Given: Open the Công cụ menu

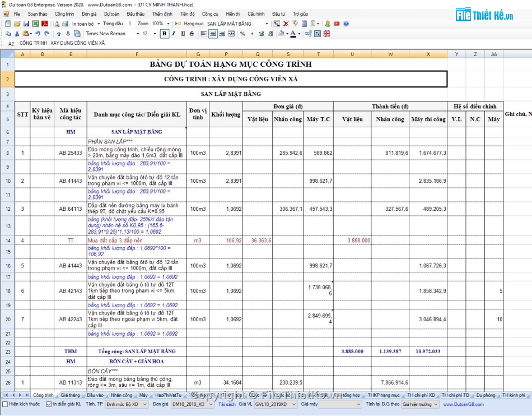Looking at the screenshot, I should pyautogui.click(x=210, y=14).
